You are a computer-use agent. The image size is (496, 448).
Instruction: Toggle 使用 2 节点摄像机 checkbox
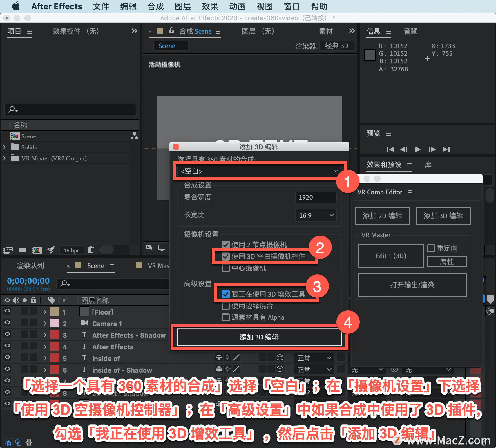point(225,245)
